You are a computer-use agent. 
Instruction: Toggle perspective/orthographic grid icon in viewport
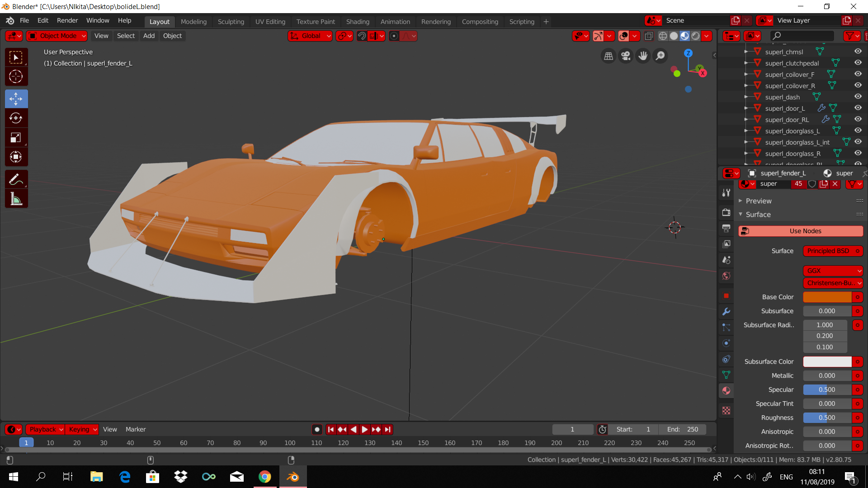609,56
